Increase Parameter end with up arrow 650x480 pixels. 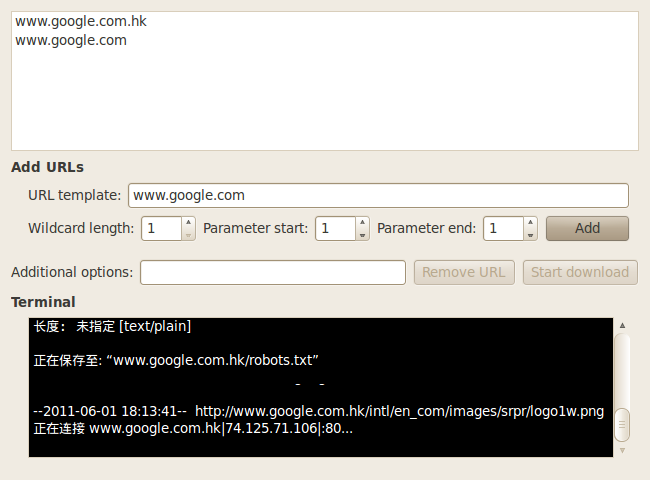pos(530,223)
